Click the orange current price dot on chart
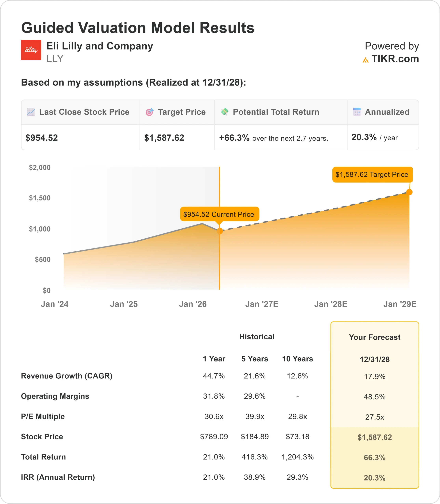 [220, 231]
